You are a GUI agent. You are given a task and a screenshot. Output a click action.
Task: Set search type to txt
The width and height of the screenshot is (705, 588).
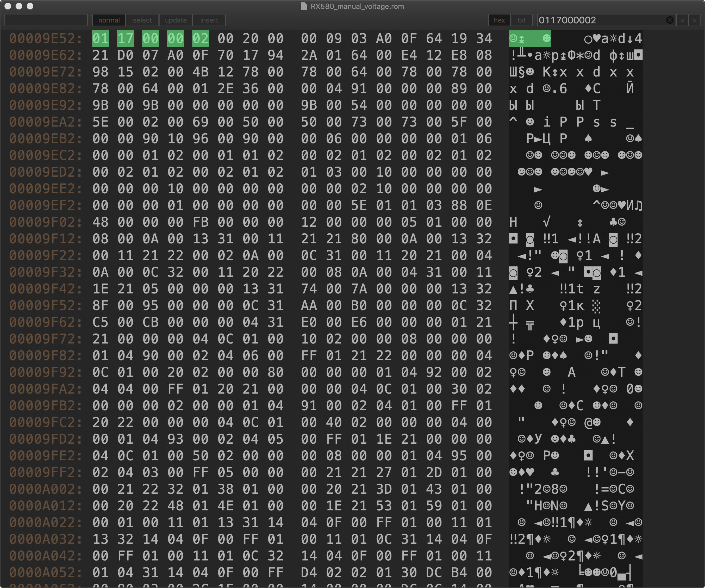click(521, 20)
